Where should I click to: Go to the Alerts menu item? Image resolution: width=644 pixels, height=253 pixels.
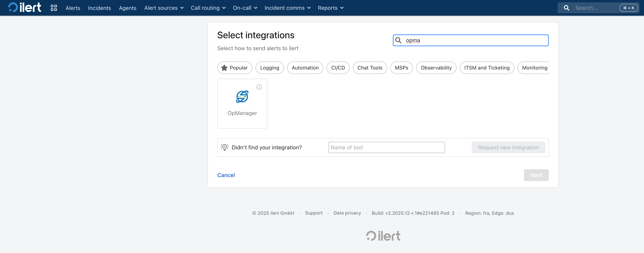(x=73, y=8)
